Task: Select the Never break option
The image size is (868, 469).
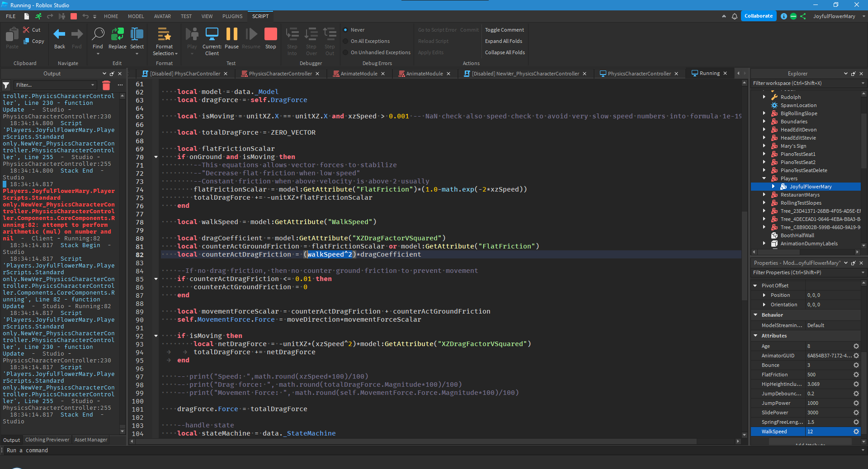Action: [346, 30]
